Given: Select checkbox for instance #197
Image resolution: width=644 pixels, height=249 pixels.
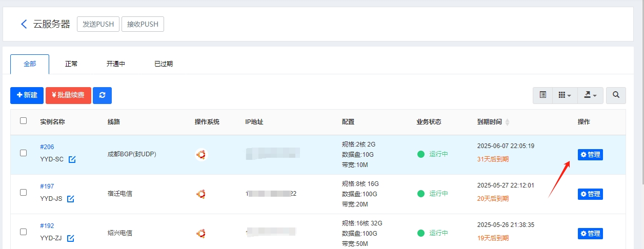Looking at the screenshot, I should (23, 192).
